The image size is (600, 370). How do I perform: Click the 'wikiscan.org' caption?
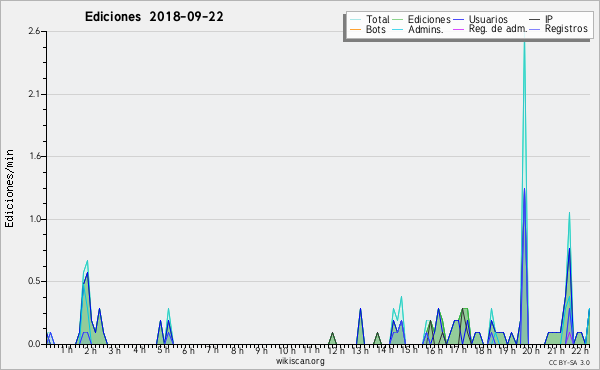click(x=300, y=361)
